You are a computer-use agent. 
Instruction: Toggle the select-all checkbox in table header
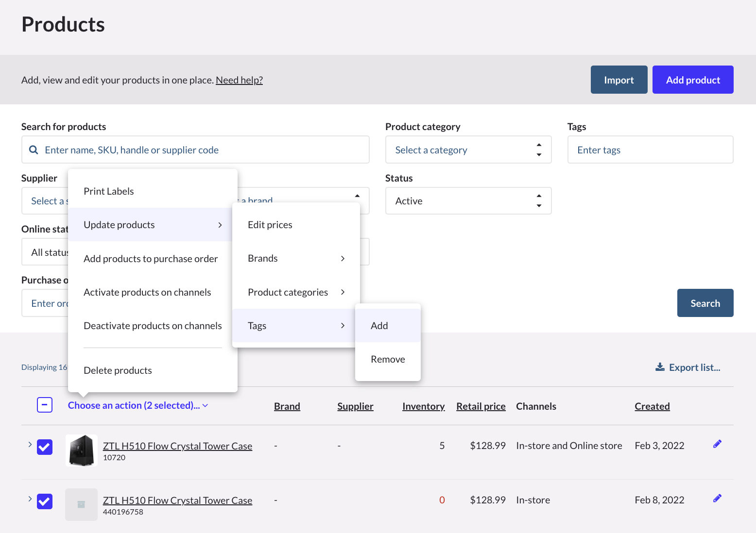click(x=45, y=405)
